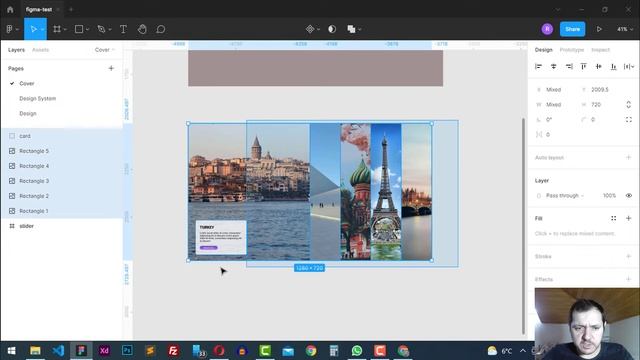Open shape tools dropdown arrow
Screen dimensions: 640x360
tap(87, 29)
